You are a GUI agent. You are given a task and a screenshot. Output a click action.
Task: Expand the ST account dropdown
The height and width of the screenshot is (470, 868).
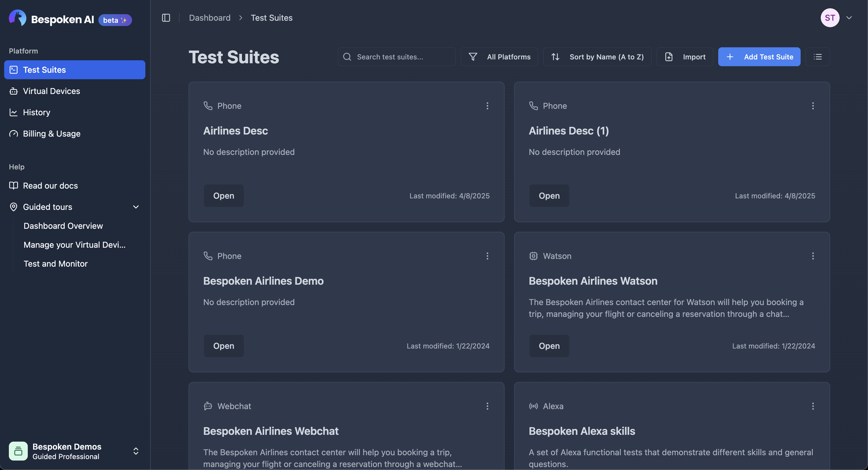pyautogui.click(x=849, y=17)
